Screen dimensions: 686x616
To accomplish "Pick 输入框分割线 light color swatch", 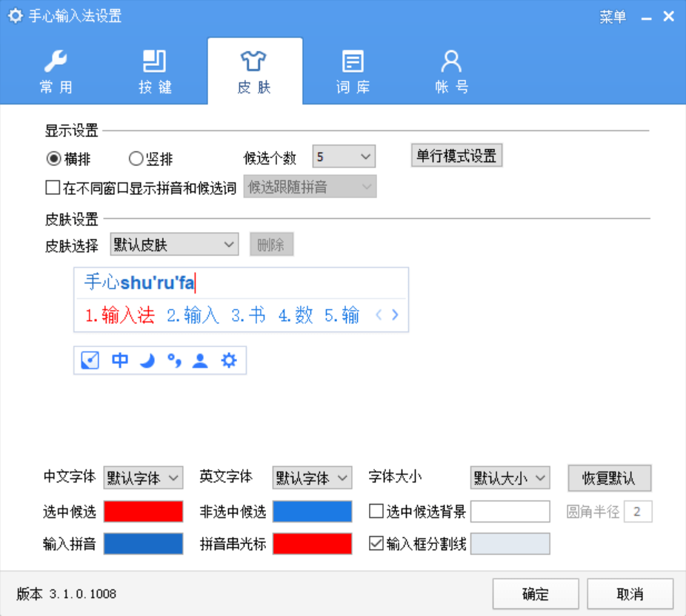I will 510,544.
